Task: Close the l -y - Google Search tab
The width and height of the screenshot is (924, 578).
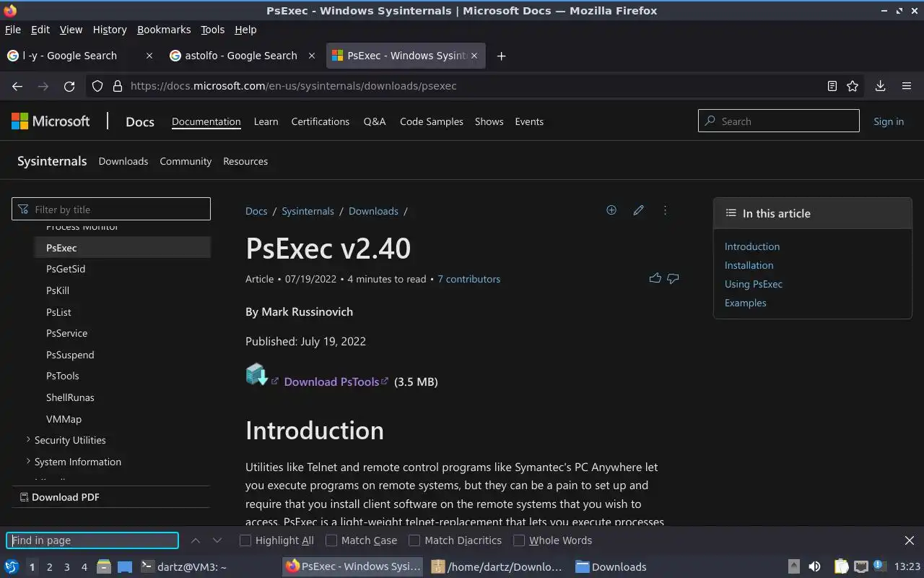Action: [149, 56]
